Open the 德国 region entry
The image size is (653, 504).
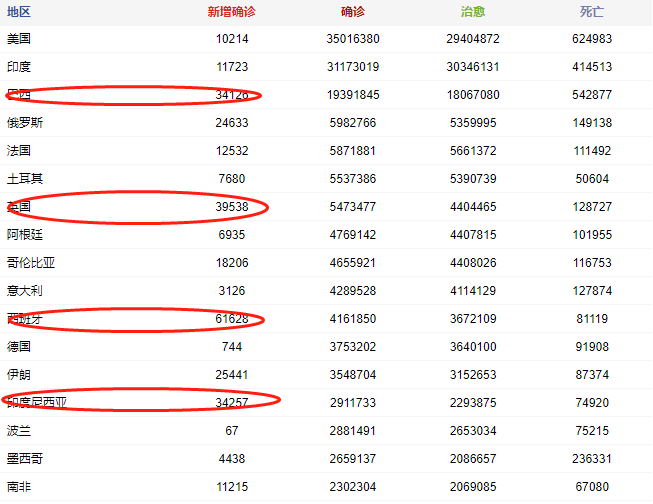(x=19, y=347)
